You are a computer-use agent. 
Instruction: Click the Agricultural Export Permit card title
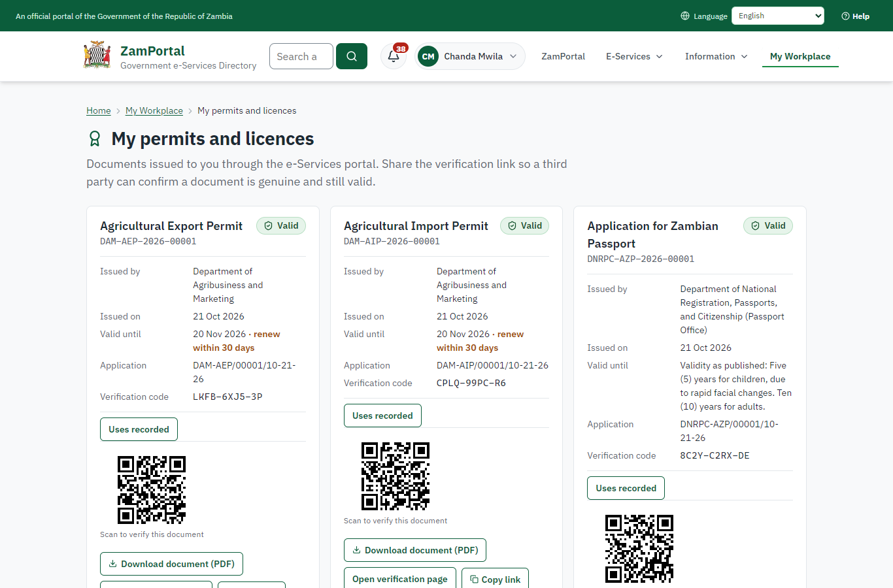point(171,226)
